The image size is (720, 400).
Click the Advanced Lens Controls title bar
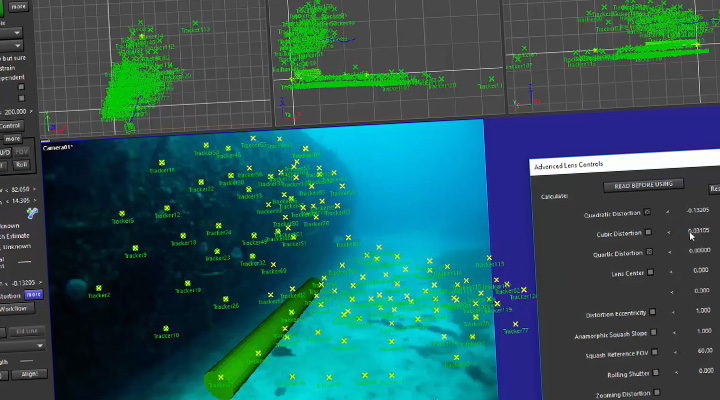(x=624, y=161)
